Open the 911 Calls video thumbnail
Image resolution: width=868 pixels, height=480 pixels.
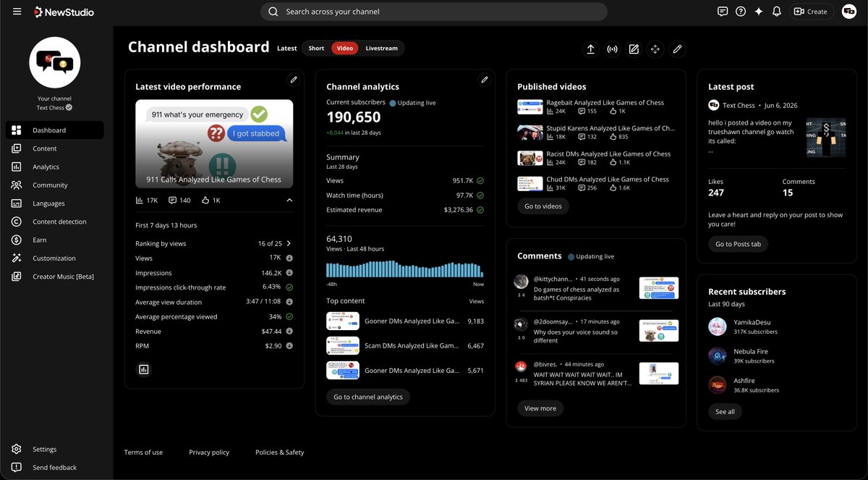point(214,144)
